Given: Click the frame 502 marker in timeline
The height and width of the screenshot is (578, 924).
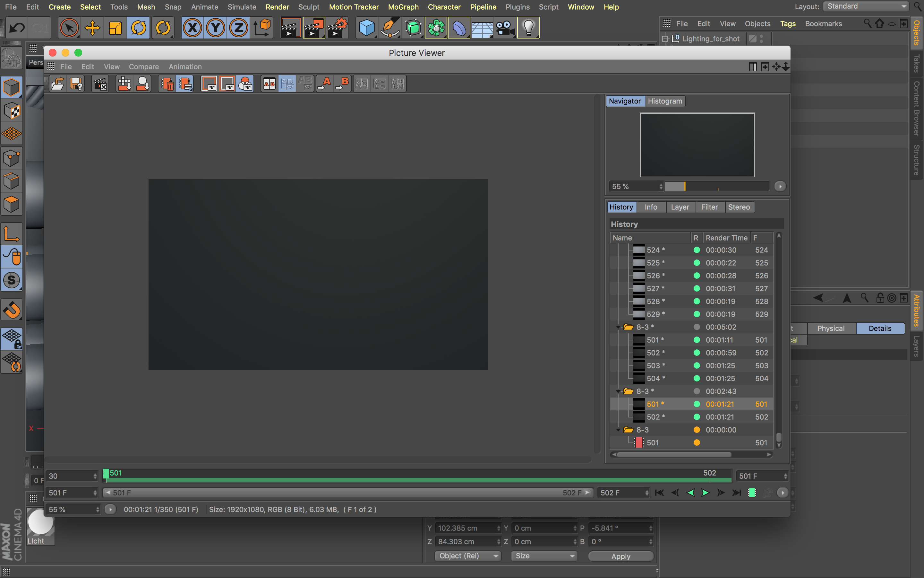Looking at the screenshot, I should (x=709, y=473).
